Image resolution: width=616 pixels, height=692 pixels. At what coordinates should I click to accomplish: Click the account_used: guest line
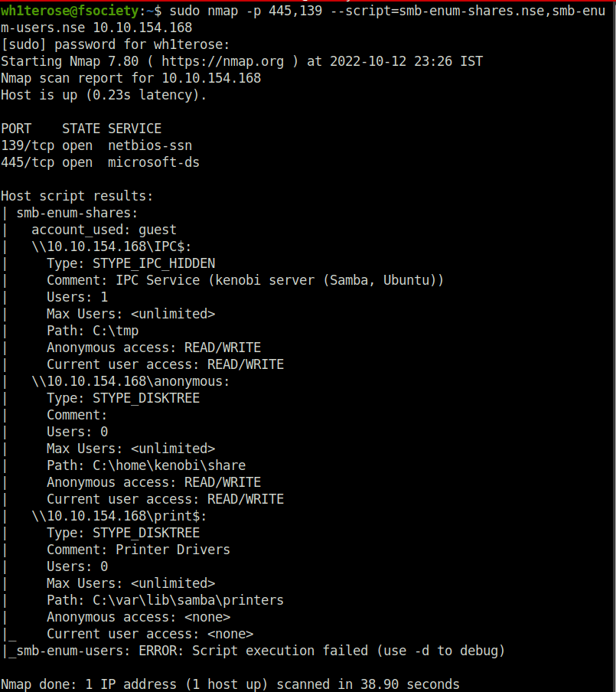pyautogui.click(x=104, y=230)
